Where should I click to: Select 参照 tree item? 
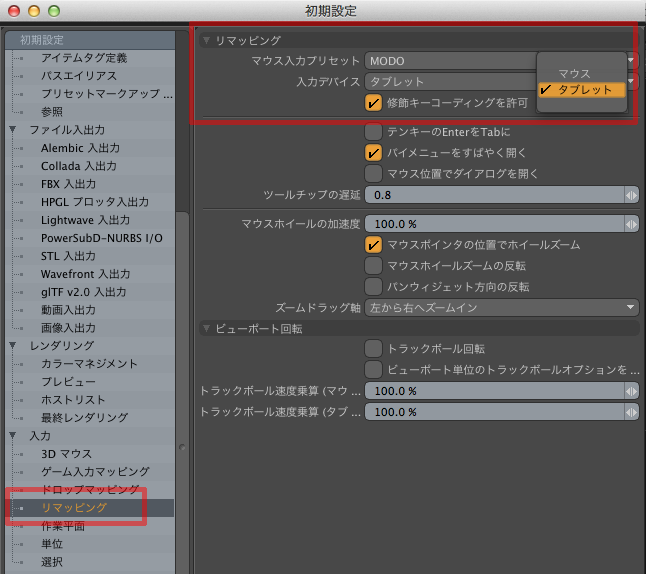coord(52,112)
